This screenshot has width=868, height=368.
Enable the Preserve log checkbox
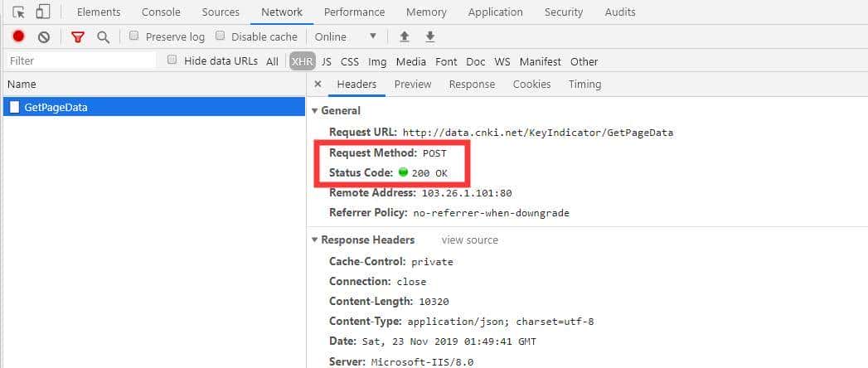tap(134, 36)
